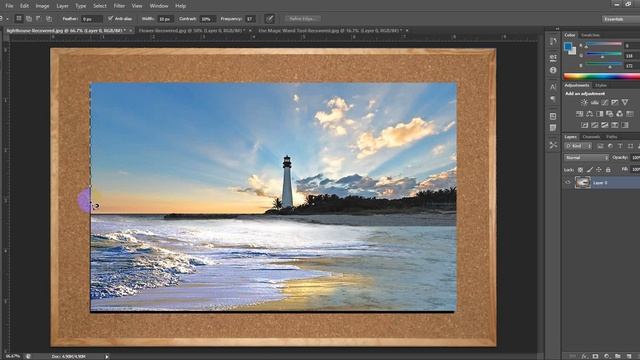Screen dimensions: 640x360
Task: Close the lighthouse document tab
Action: (131, 31)
